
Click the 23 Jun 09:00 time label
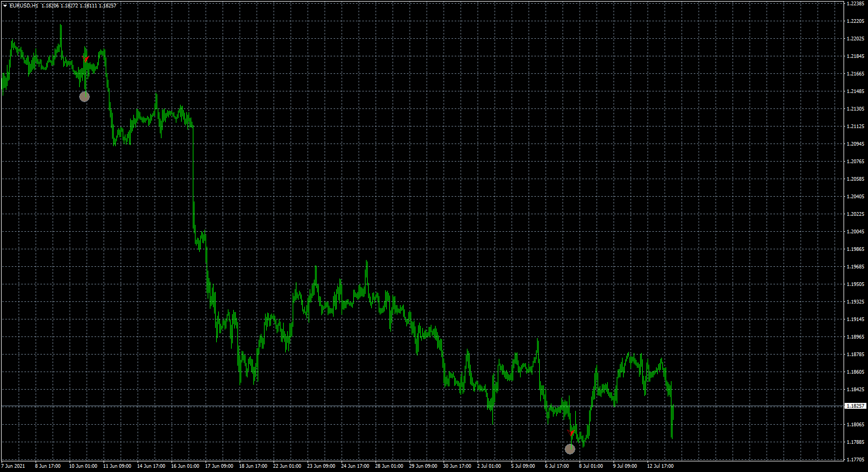[x=321, y=466]
